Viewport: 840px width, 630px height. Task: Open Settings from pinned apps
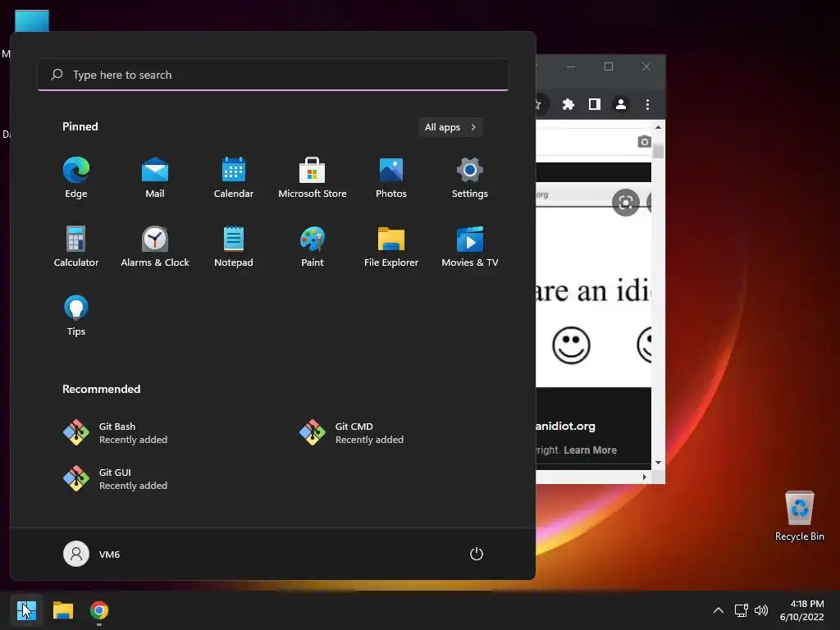coord(470,178)
